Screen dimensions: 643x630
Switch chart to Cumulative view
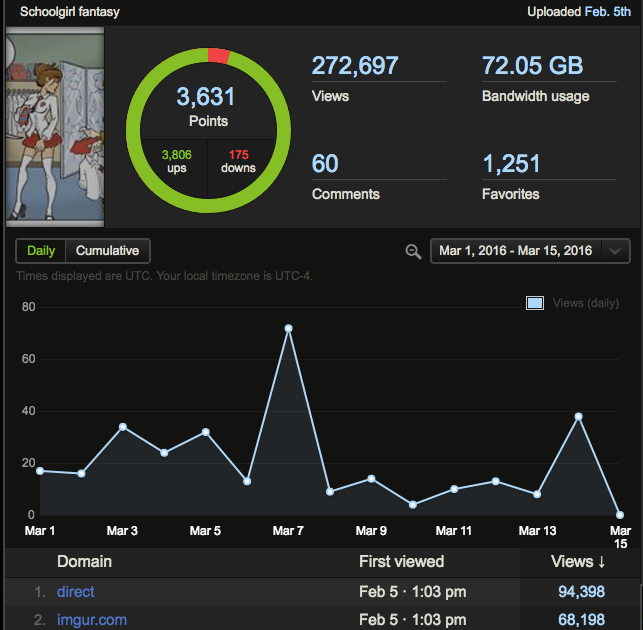point(107,251)
